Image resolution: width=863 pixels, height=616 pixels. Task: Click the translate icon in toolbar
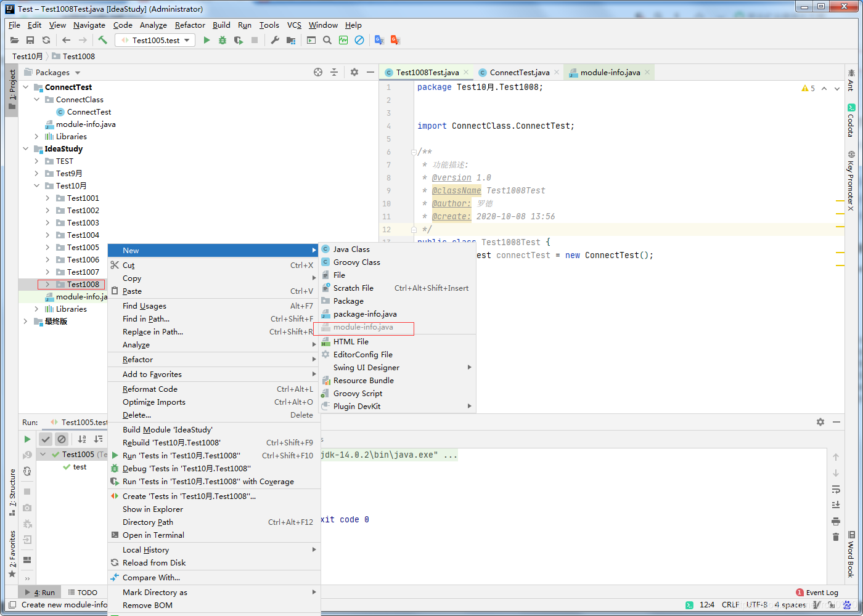[379, 40]
